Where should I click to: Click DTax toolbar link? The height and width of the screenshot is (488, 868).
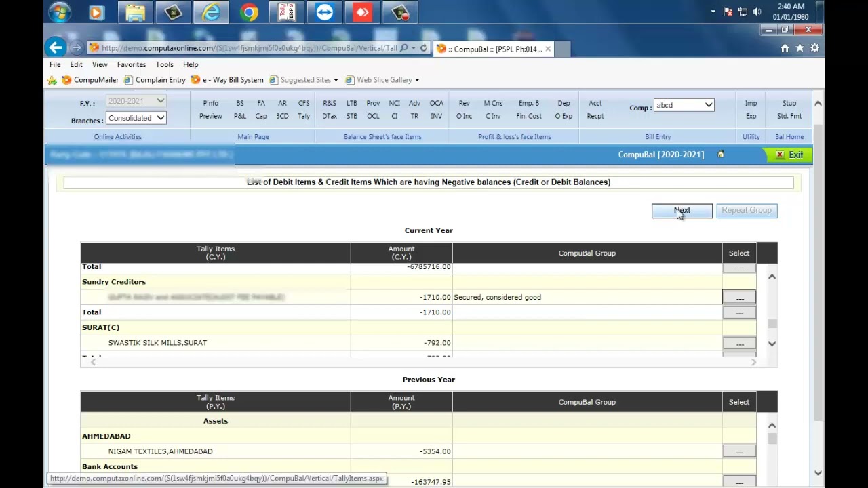click(330, 116)
